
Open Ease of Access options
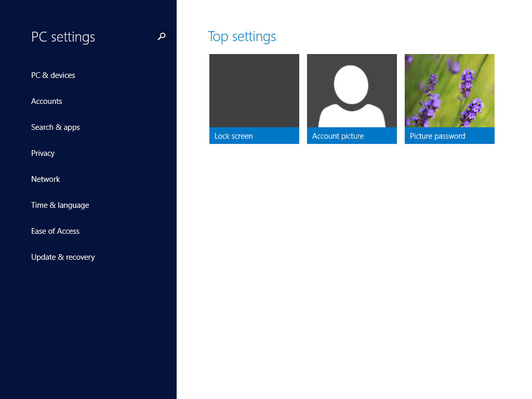click(55, 231)
